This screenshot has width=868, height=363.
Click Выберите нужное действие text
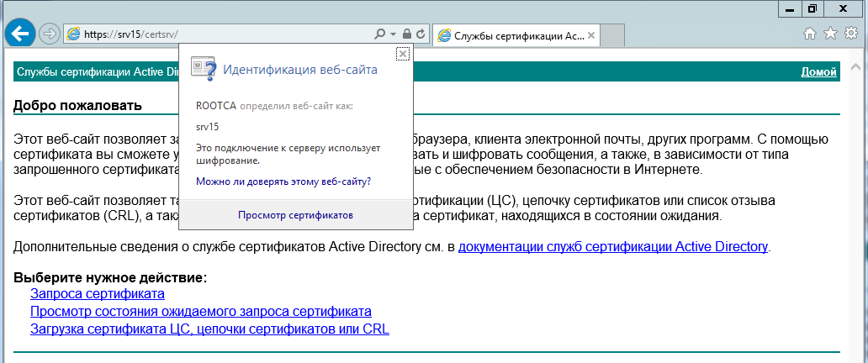tap(110, 277)
